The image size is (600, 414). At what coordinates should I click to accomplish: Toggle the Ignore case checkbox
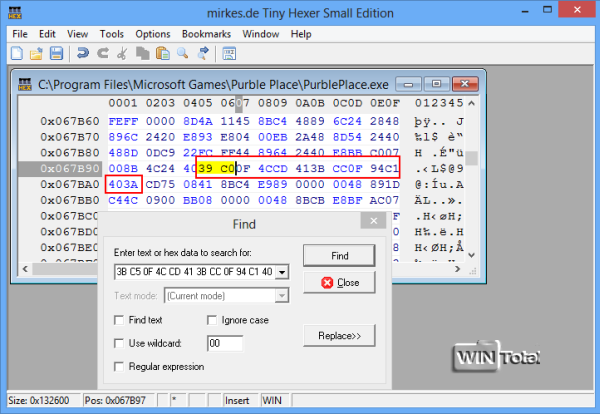[212, 320]
